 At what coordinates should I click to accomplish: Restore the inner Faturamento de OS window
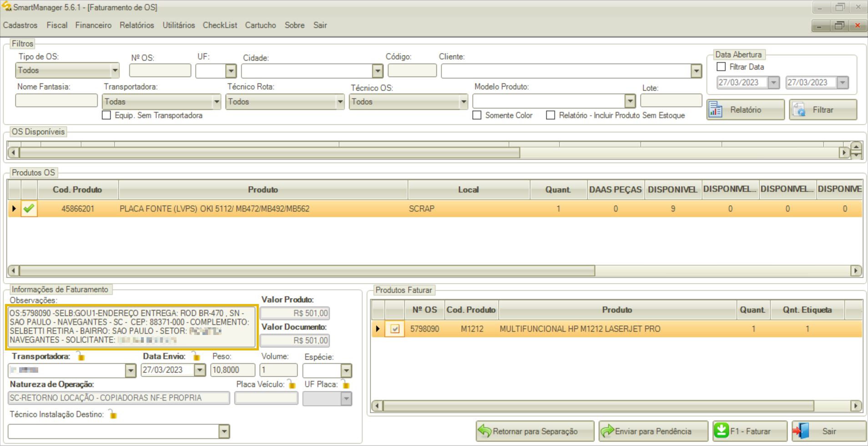839,25
